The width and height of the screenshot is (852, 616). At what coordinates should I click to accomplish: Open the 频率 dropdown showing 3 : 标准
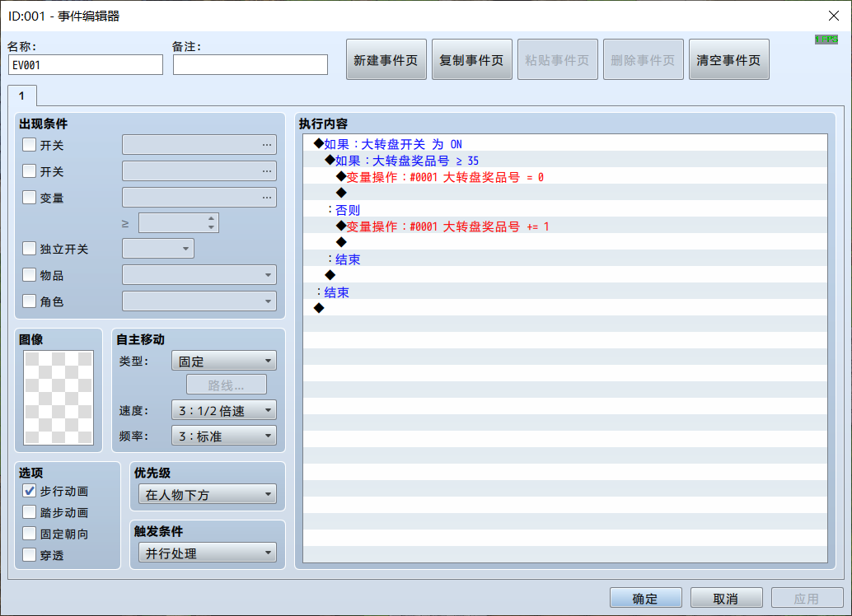[224, 436]
